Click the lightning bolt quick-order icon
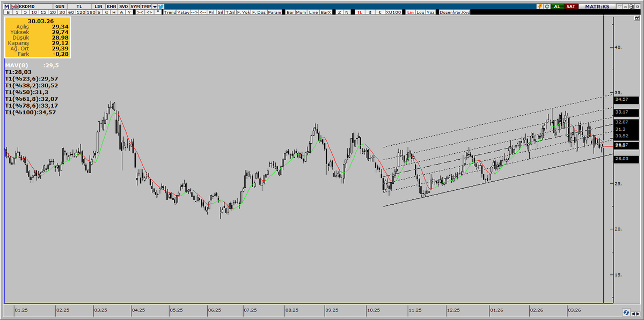 [540, 6]
